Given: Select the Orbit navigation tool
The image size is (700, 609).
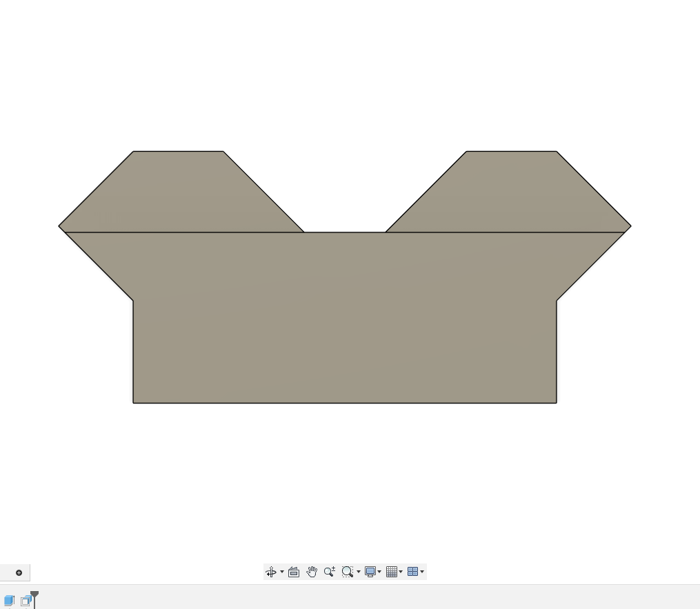Looking at the screenshot, I should click(271, 572).
